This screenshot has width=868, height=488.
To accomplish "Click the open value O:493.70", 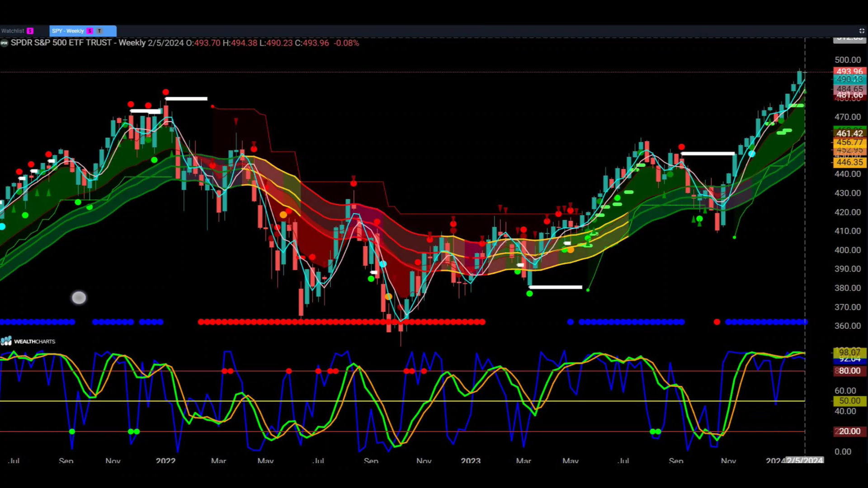I will 203,43.
